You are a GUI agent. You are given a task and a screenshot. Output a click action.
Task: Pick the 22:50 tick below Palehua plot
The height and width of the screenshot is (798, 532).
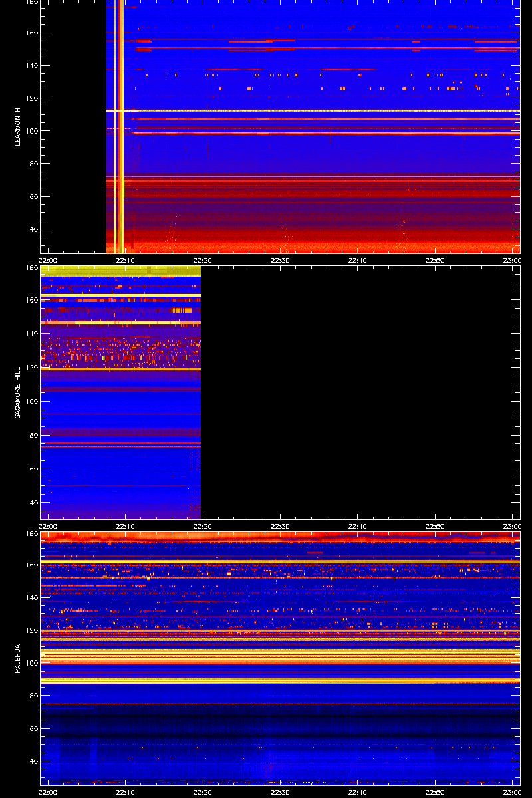435,792
